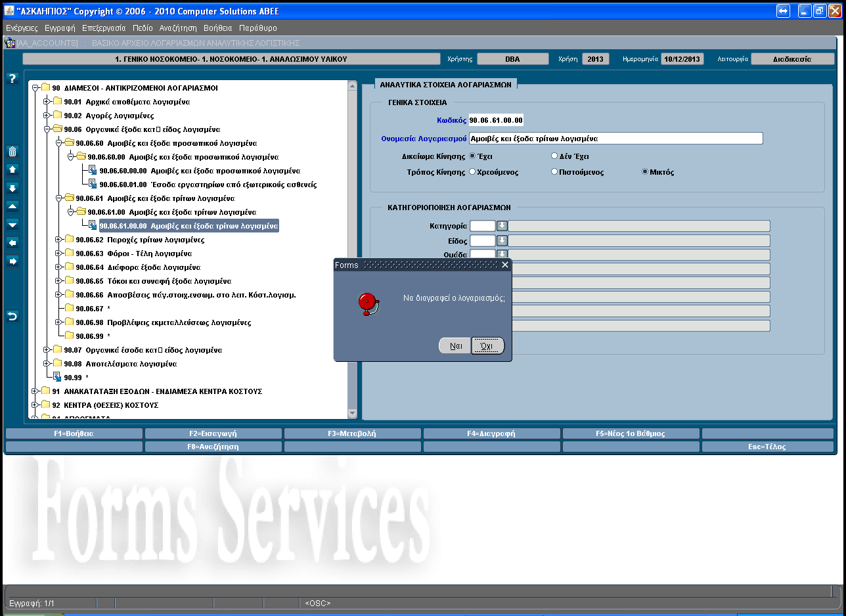Click F1=Βοήθεια function button

[x=74, y=433]
